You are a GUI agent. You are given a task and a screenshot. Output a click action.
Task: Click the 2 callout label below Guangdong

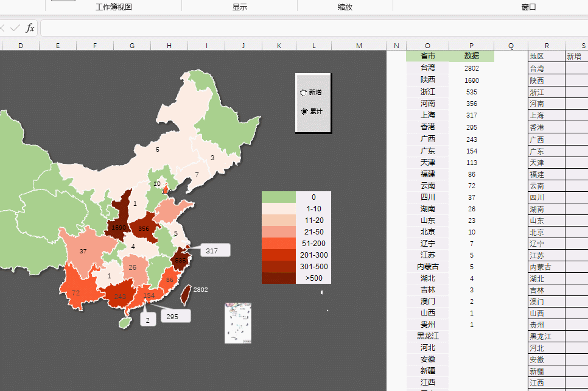(x=148, y=320)
